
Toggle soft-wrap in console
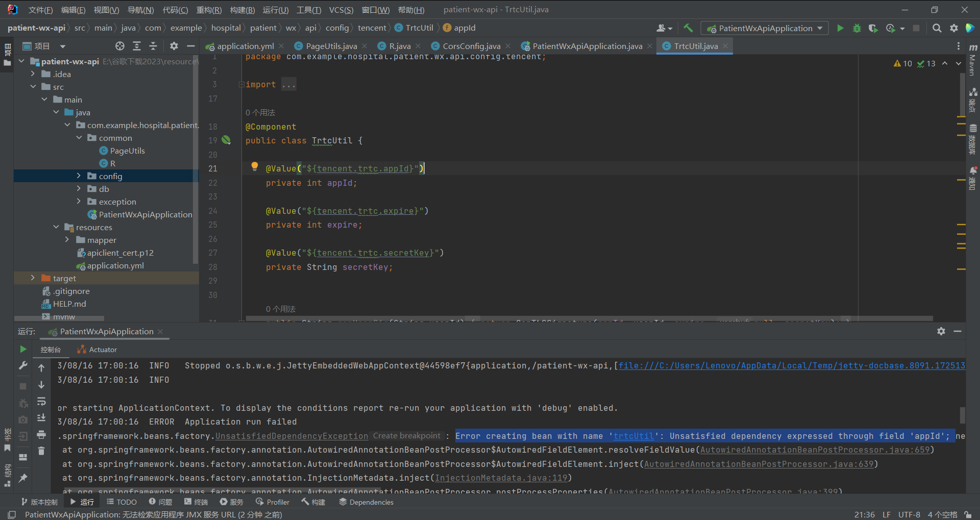tap(41, 402)
